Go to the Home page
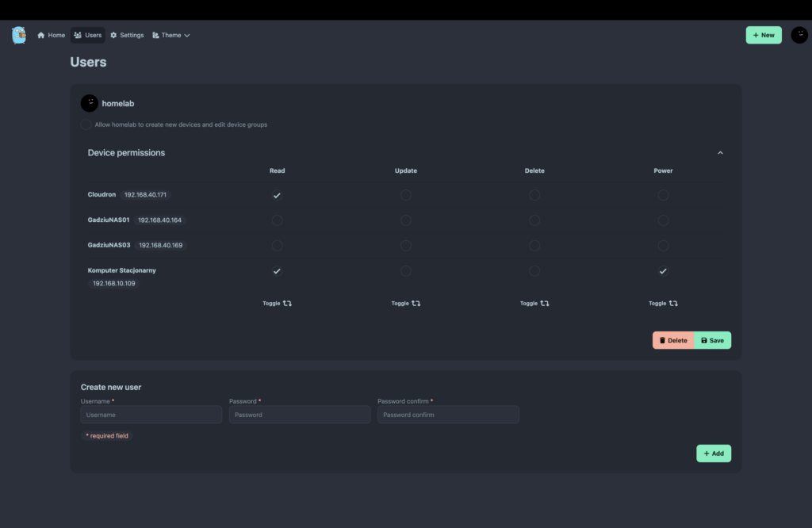The image size is (812, 528). (51, 35)
